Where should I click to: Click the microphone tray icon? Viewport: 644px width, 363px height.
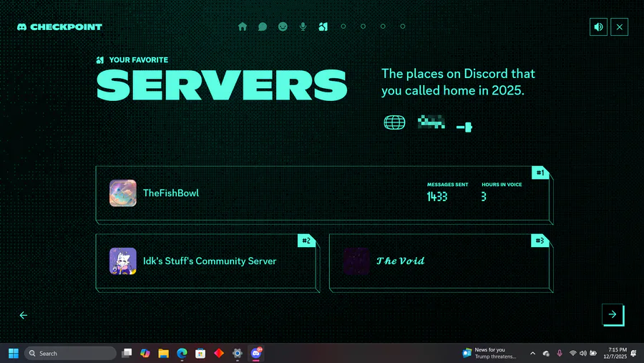pos(560,353)
